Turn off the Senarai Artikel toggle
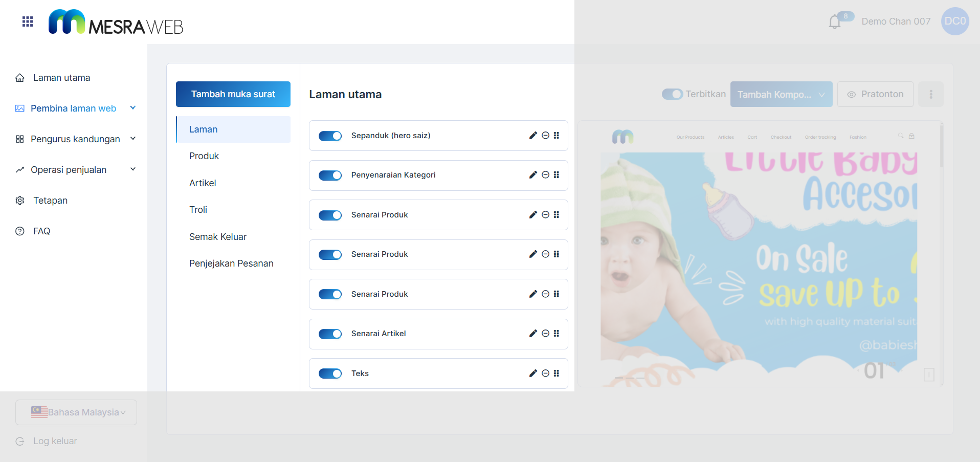Image resolution: width=980 pixels, height=462 pixels. 330,334
